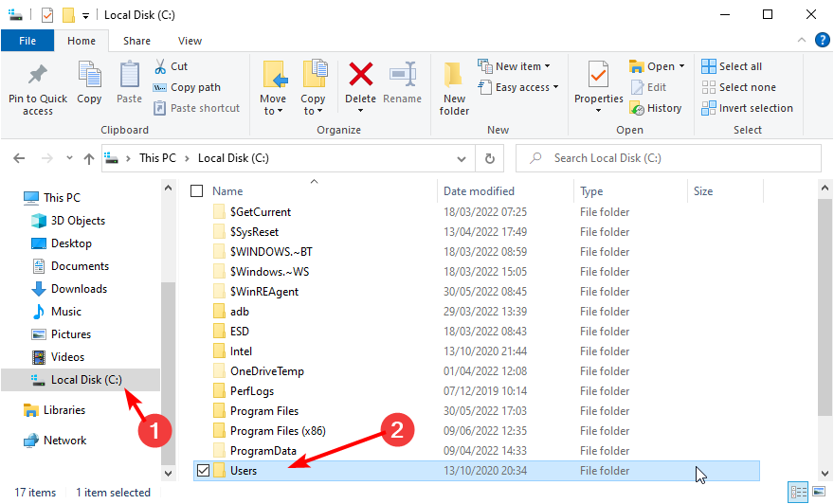Open the New item dropdown
The image size is (834, 504).
(x=514, y=66)
